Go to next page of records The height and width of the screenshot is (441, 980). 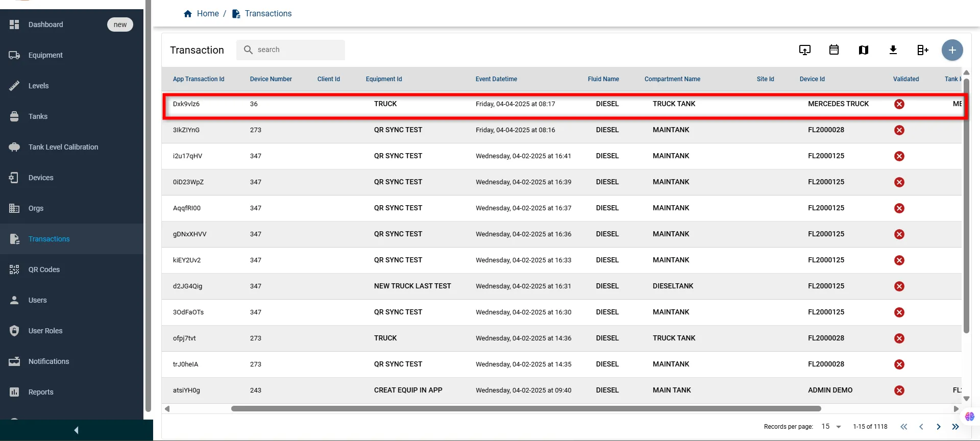click(938, 427)
